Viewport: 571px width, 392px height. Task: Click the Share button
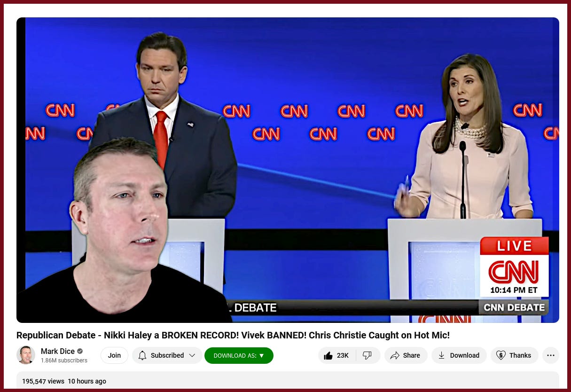[406, 355]
